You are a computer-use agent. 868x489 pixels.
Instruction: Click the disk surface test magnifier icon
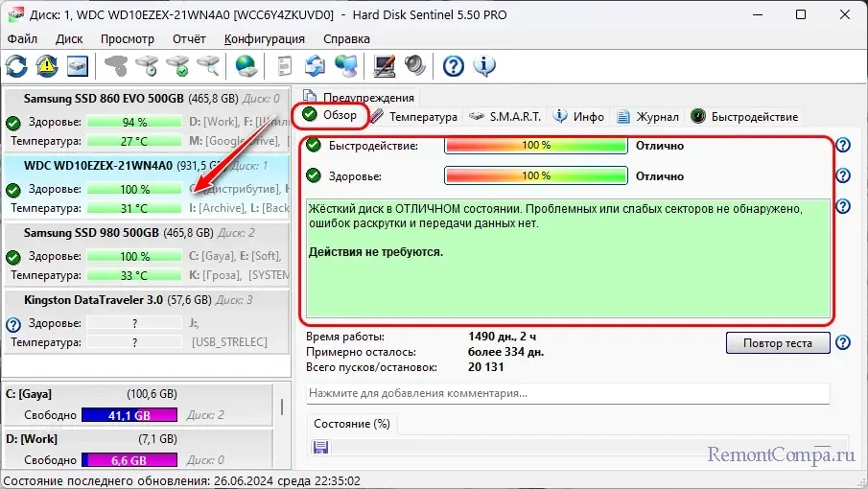click(209, 66)
